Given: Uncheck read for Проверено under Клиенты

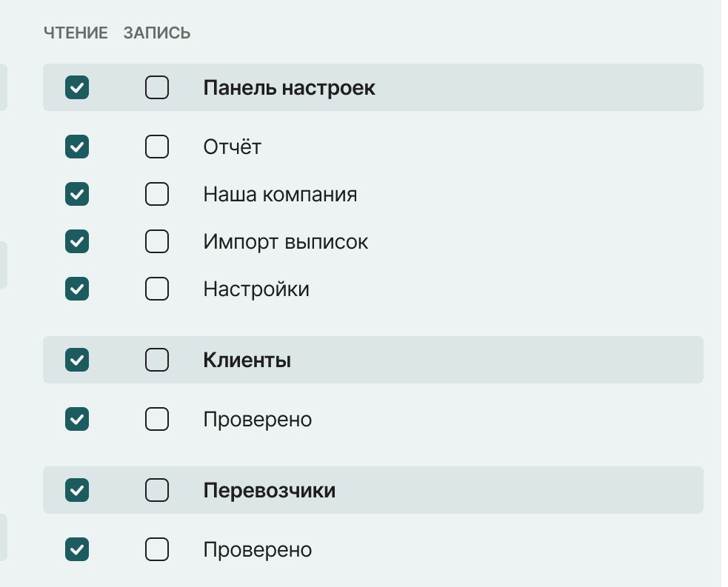Looking at the screenshot, I should pyautogui.click(x=77, y=420).
